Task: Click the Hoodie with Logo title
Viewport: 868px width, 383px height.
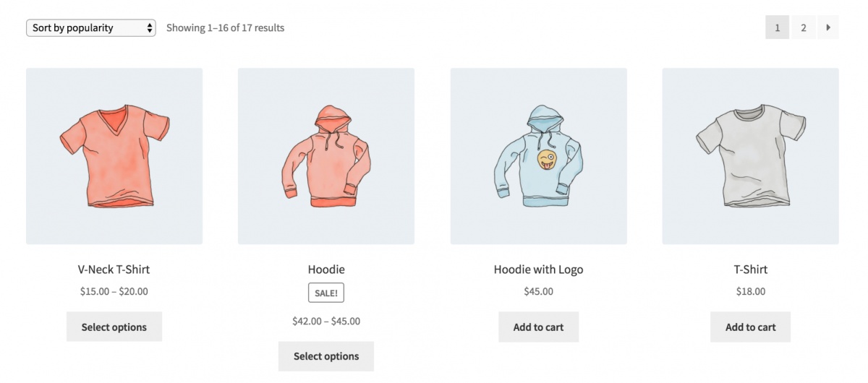Action: click(x=538, y=270)
